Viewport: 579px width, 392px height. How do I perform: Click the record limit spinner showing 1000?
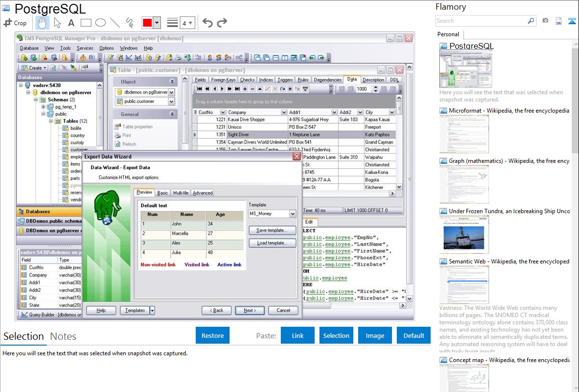point(367,89)
